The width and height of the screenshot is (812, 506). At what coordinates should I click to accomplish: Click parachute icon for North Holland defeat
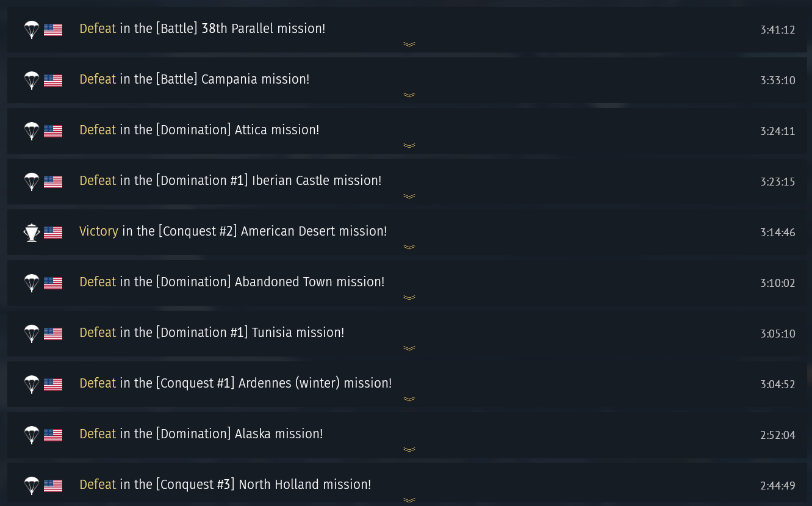pos(31,485)
